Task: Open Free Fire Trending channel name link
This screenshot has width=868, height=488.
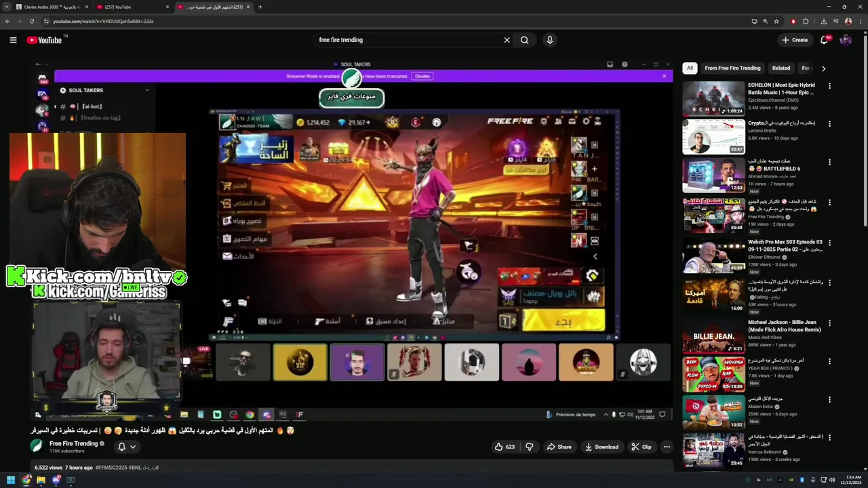Action: click(x=73, y=443)
